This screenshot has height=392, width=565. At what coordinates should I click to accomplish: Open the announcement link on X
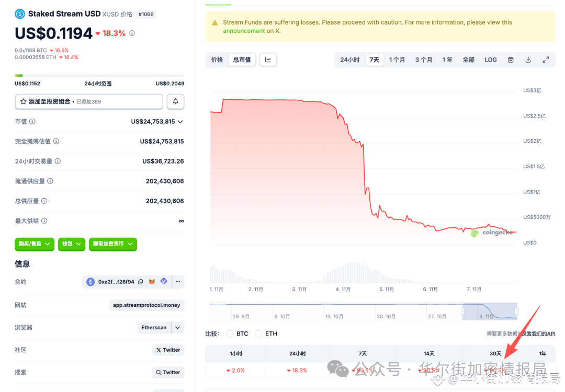click(243, 30)
